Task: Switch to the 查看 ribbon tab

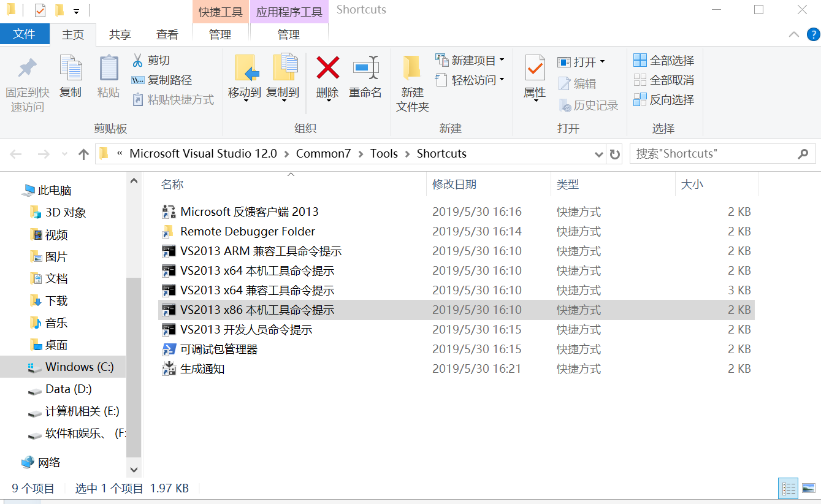Action: (166, 34)
